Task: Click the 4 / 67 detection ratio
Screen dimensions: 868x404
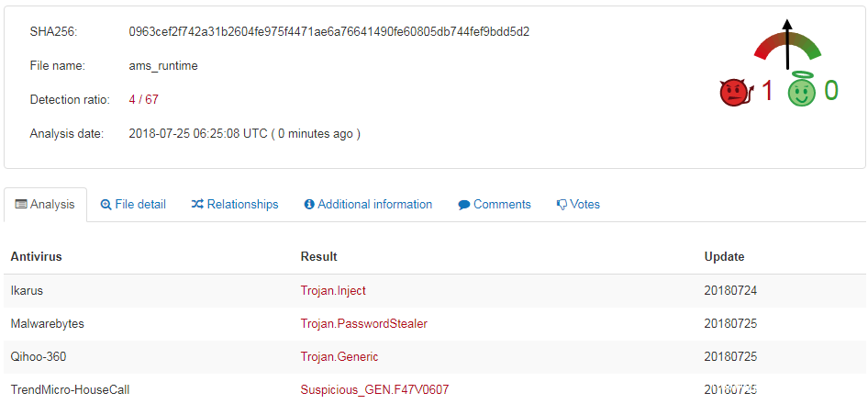Action: pyautogui.click(x=144, y=99)
